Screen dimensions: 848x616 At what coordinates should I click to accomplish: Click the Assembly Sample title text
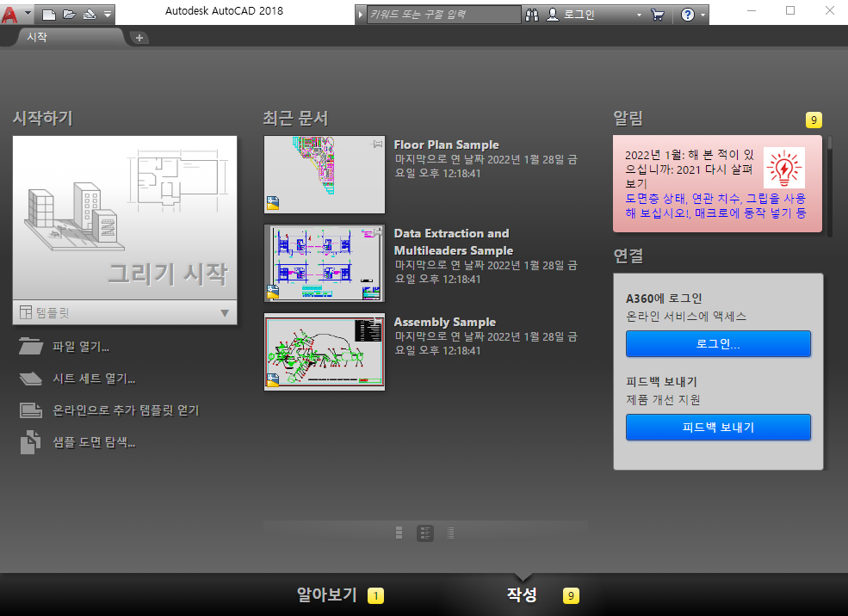click(x=444, y=322)
